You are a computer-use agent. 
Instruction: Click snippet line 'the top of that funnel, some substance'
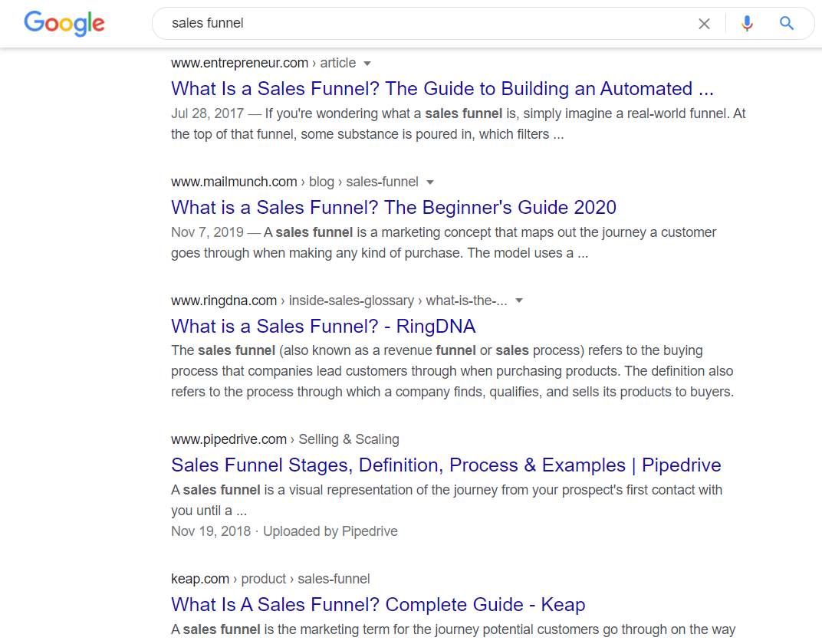[x=367, y=134]
